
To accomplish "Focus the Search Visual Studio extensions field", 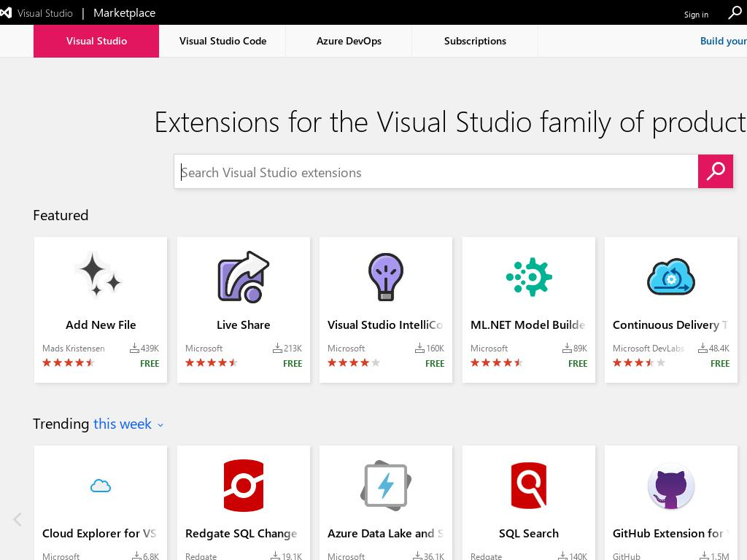I will pyautogui.click(x=436, y=171).
